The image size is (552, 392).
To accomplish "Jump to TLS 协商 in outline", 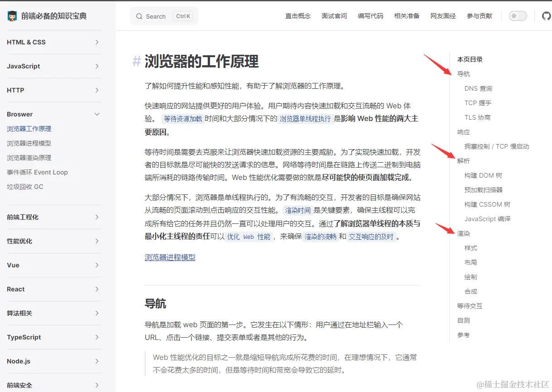I will [477, 117].
